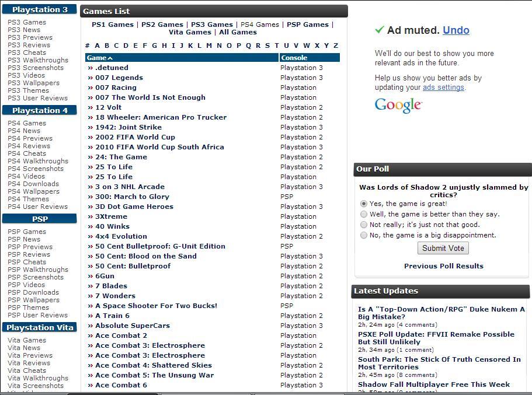Filter games by letter G
Image resolution: width=532 pixels, height=395 pixels.
coord(154,46)
